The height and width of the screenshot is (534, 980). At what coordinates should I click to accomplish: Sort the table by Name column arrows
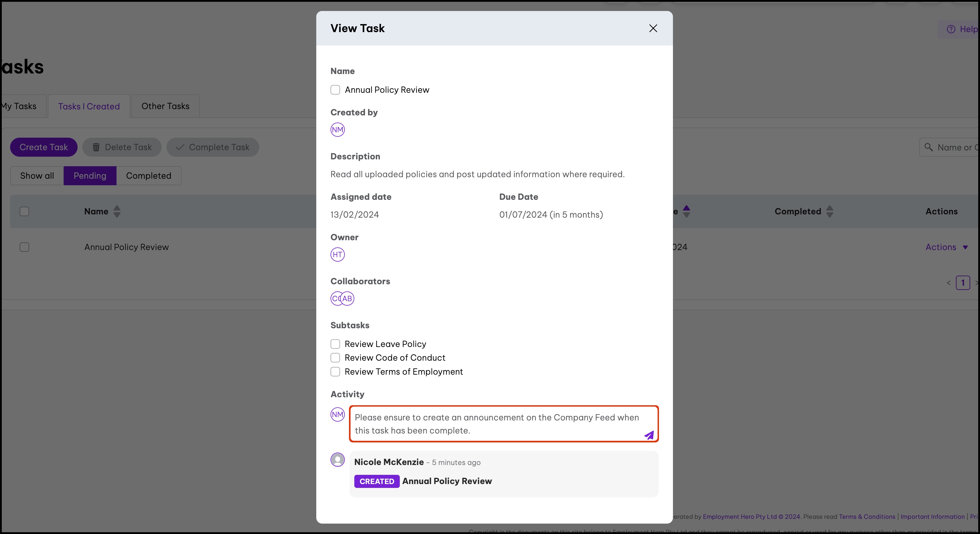click(117, 212)
